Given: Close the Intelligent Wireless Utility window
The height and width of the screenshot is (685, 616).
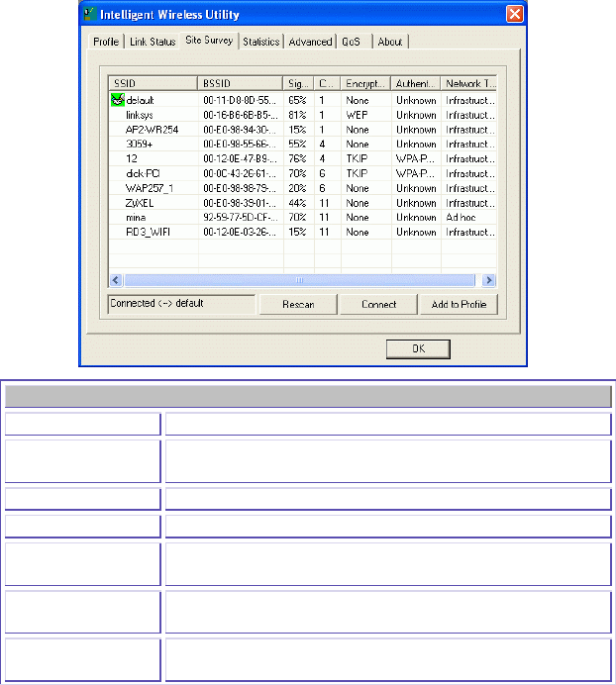Looking at the screenshot, I should coord(515,14).
